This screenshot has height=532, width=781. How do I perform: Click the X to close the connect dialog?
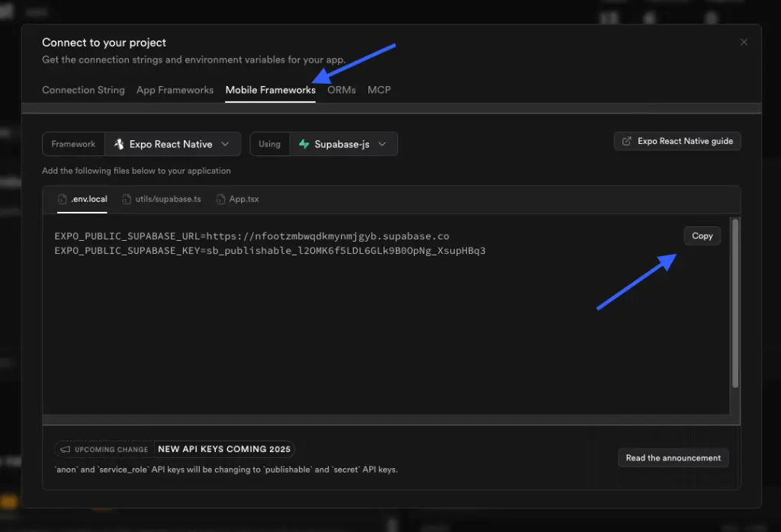point(744,42)
